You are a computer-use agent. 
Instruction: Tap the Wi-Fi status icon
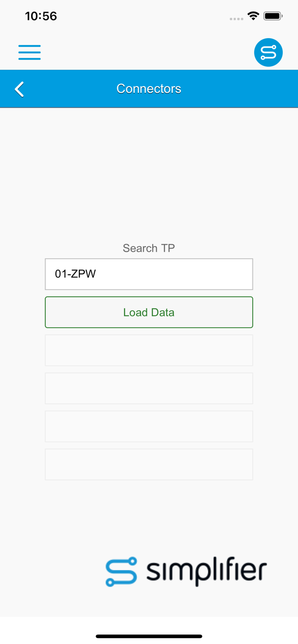tap(253, 15)
